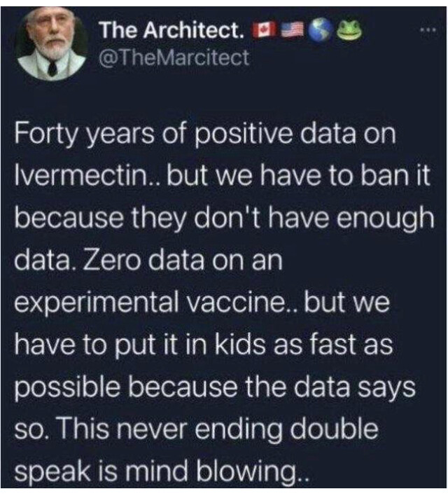Viewport: 448px width, 496px height.
Task: Click the globe emoji beside the name
Action: 320,32
